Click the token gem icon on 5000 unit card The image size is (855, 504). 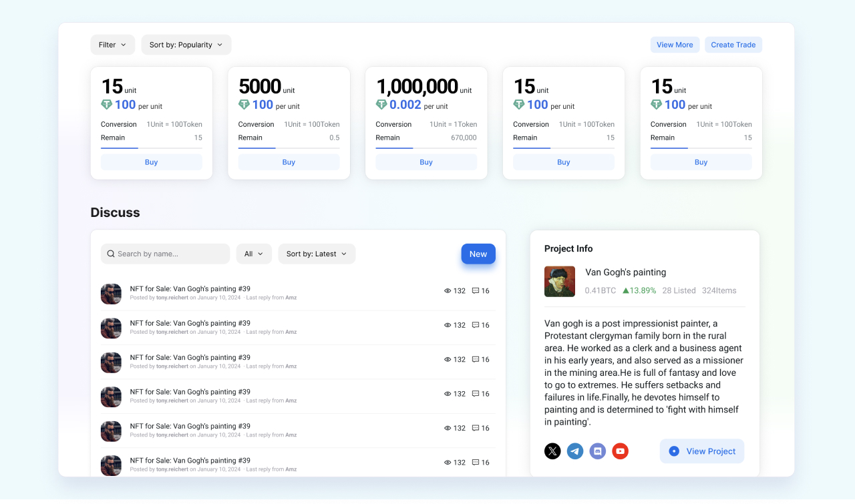click(244, 105)
